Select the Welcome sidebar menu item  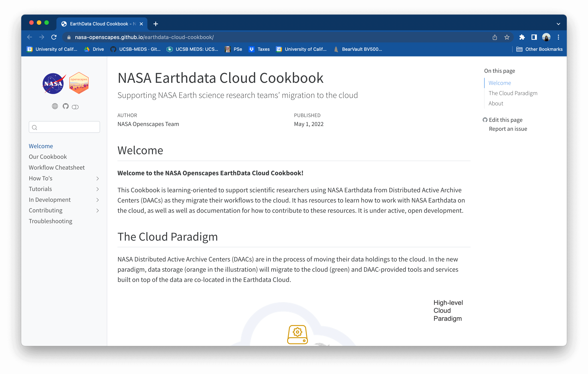[41, 146]
